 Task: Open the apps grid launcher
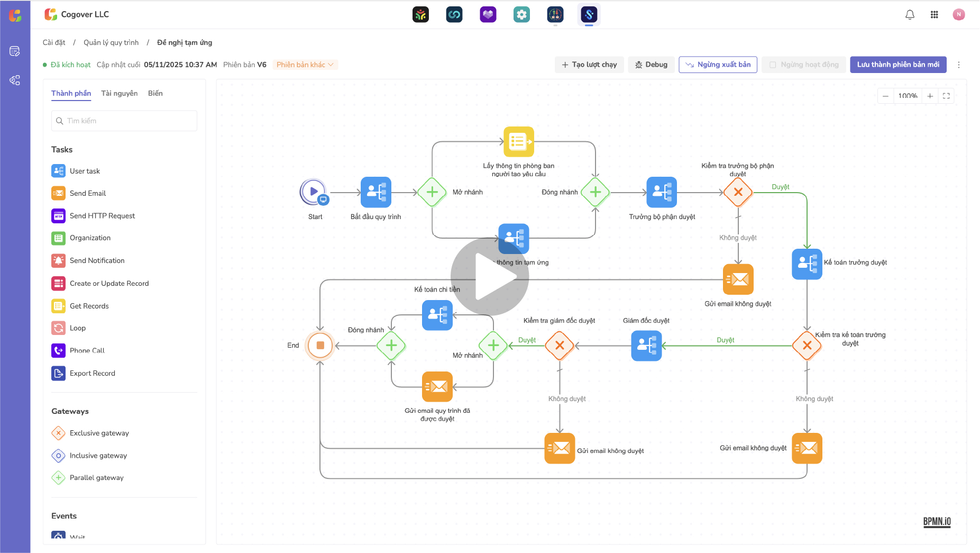point(935,15)
